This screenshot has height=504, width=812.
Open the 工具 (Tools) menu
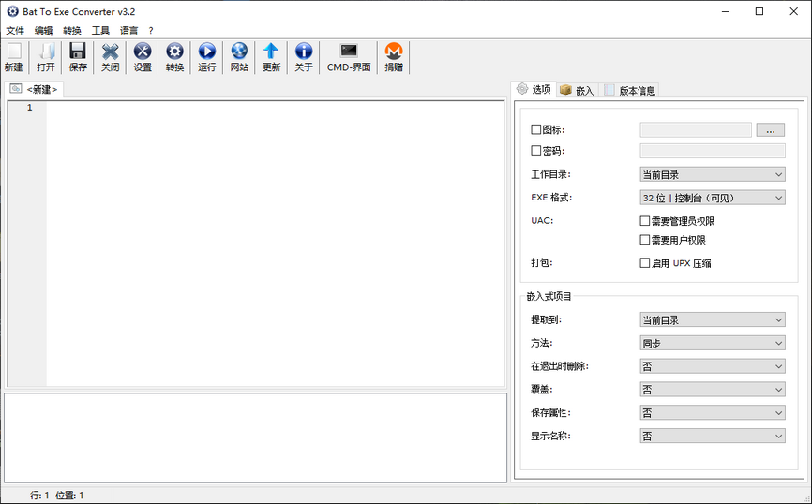100,30
